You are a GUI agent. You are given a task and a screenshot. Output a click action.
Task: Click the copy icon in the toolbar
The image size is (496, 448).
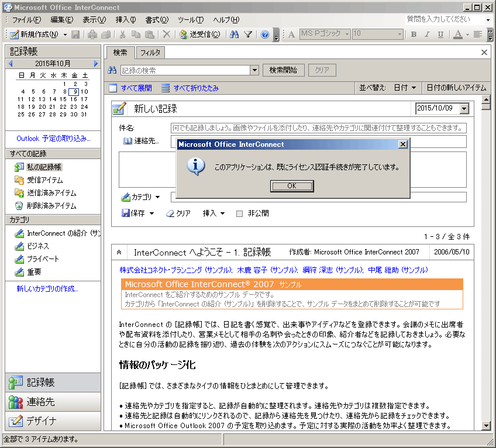(x=136, y=34)
